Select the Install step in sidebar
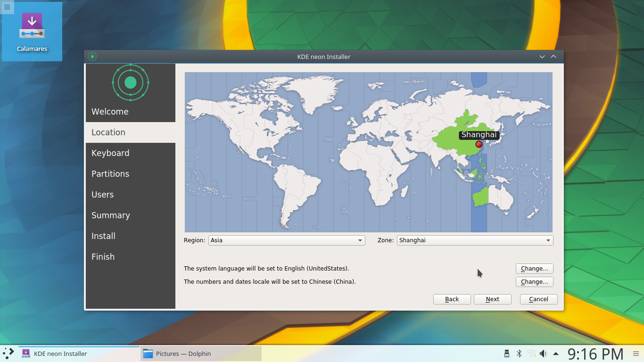The width and height of the screenshot is (644, 362). click(131, 236)
